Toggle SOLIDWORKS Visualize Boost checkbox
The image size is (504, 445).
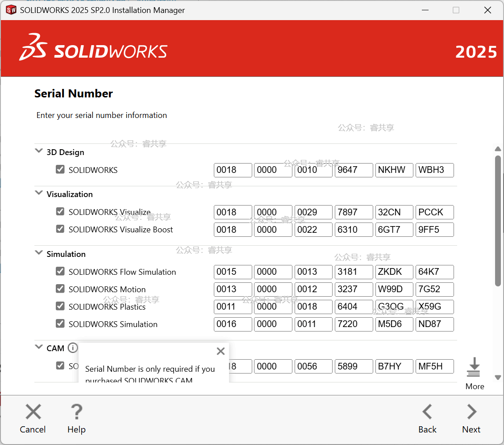click(60, 229)
